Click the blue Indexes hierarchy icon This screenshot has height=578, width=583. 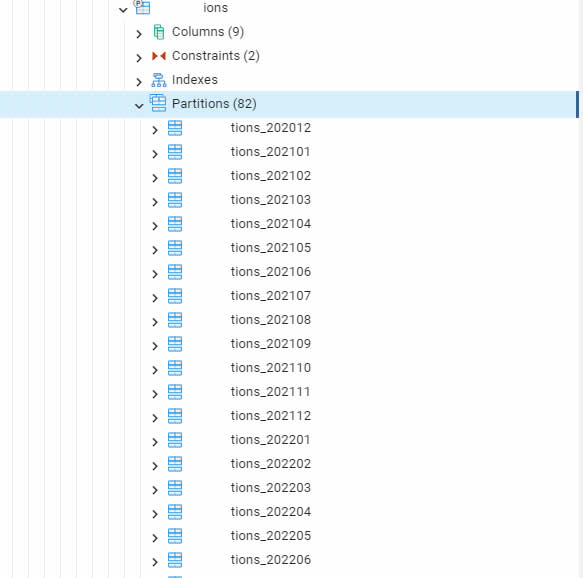point(159,80)
